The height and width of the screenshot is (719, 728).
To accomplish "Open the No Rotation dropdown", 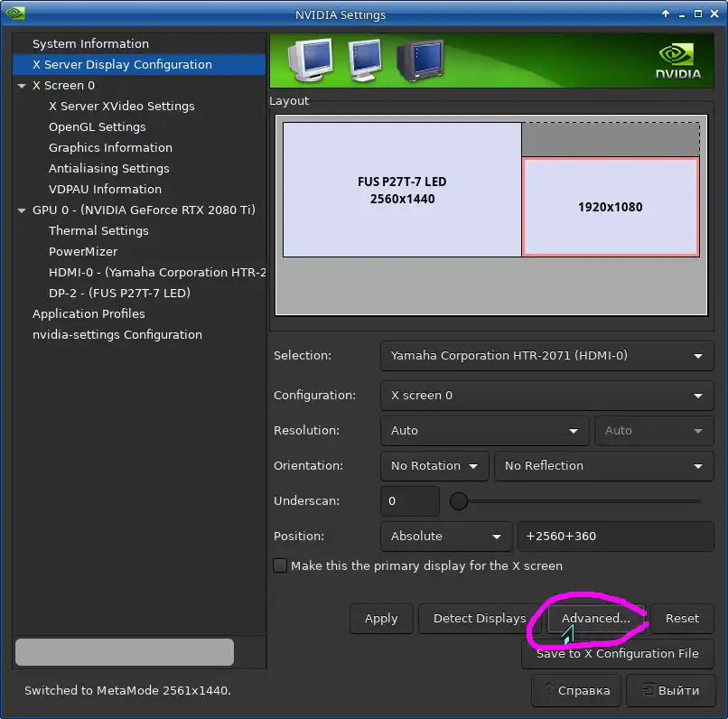I will pyautogui.click(x=434, y=465).
